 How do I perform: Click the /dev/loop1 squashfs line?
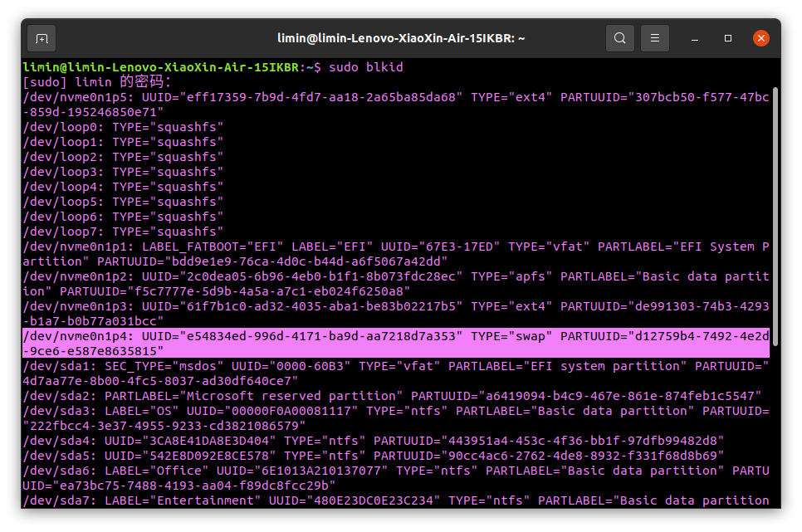point(123,142)
